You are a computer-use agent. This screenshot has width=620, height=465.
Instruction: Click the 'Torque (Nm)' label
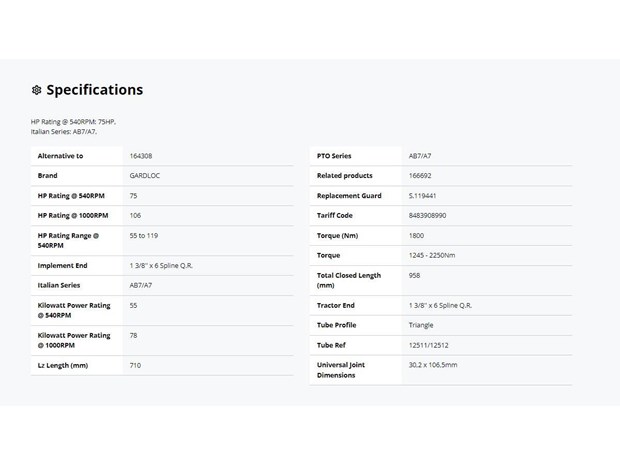pos(337,236)
